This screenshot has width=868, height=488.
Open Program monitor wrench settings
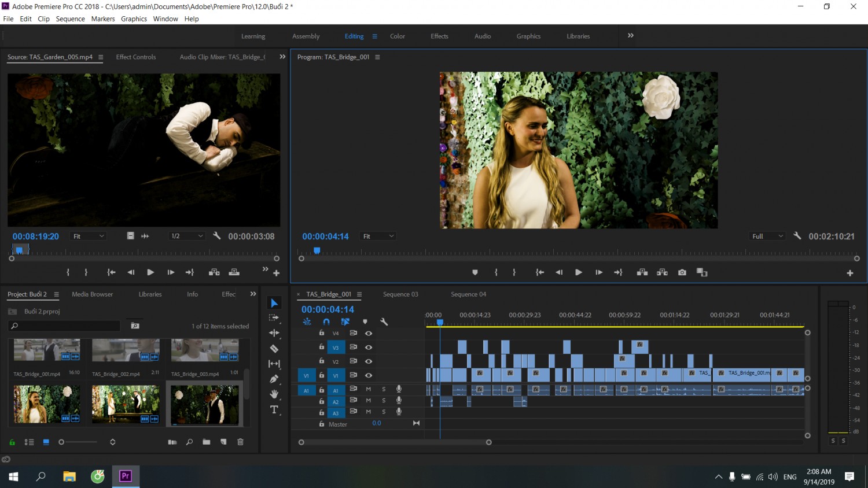tap(797, 236)
